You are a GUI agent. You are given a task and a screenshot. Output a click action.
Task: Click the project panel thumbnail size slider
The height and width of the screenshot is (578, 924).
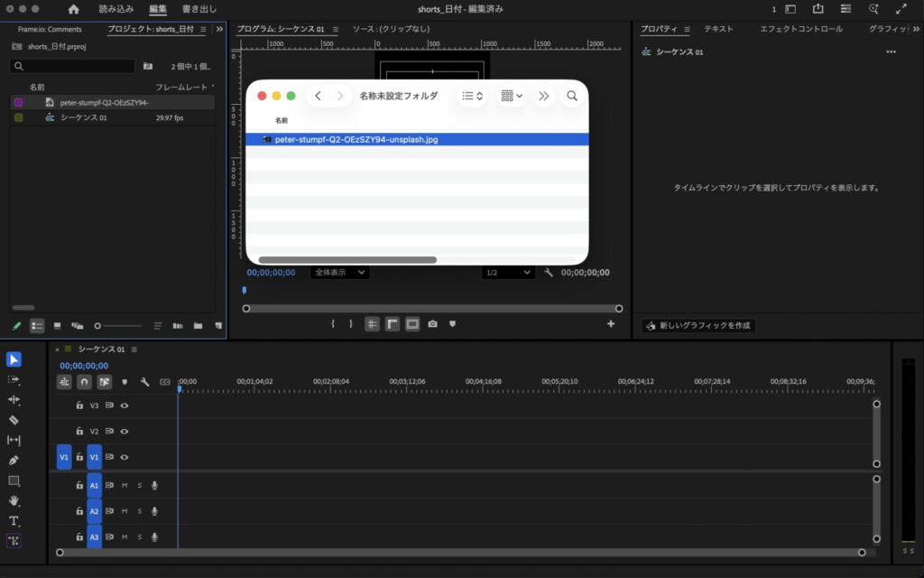117,325
